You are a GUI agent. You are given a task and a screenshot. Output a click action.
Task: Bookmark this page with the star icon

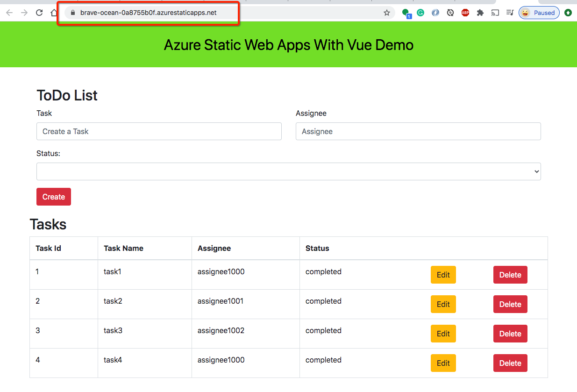point(387,13)
